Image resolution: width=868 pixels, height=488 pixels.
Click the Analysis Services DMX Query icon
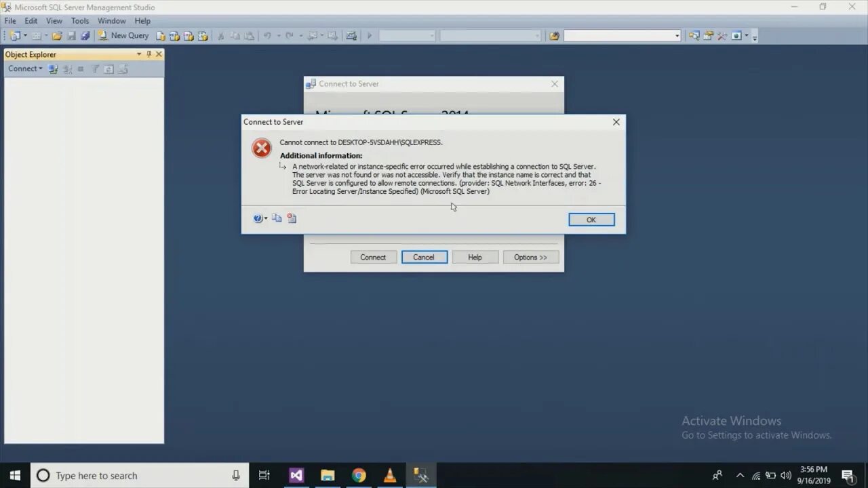(189, 35)
